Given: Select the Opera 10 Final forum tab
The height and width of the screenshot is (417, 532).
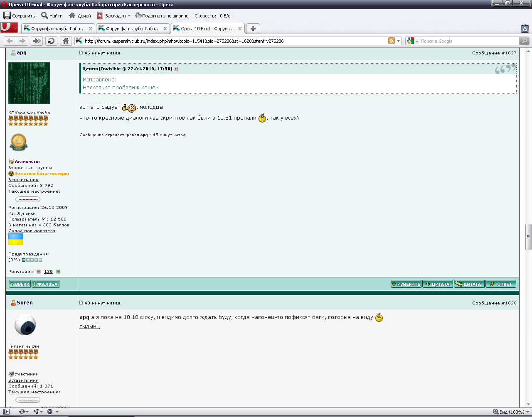Looking at the screenshot, I should click(x=207, y=29).
